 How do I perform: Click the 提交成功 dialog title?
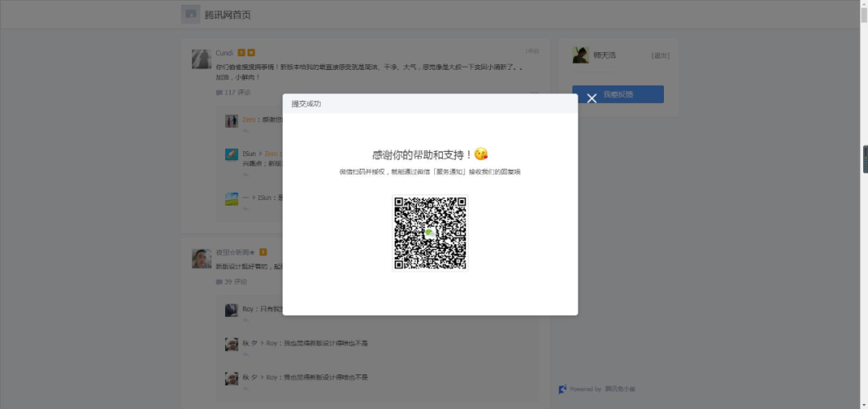pos(306,104)
